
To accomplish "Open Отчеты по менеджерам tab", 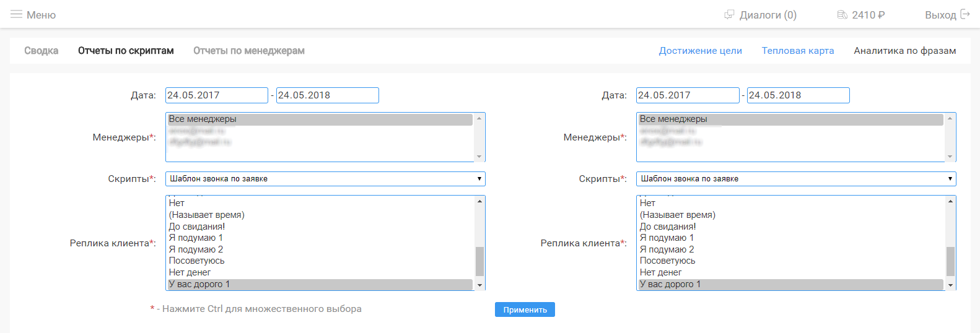I will [x=249, y=51].
